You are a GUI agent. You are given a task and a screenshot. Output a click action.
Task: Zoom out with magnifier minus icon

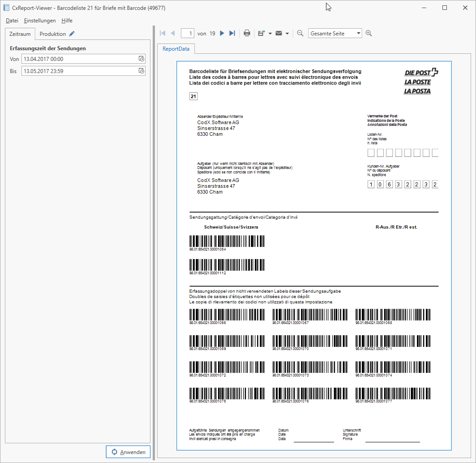coord(300,34)
